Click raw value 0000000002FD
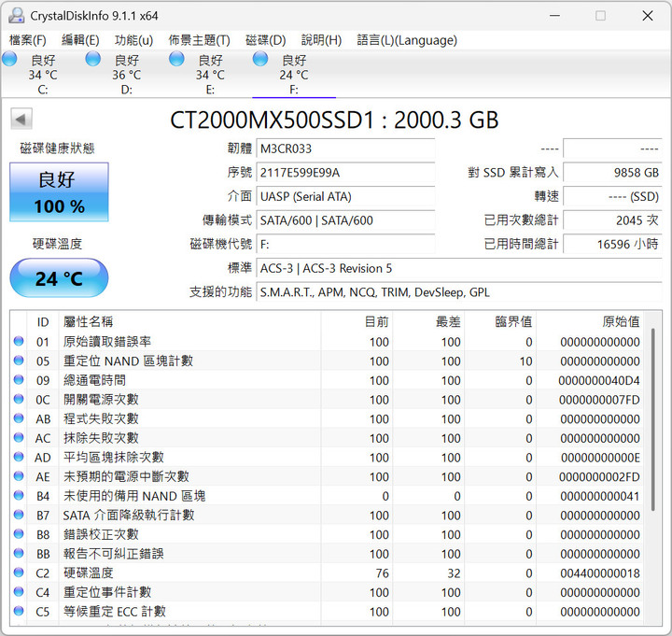Viewport: 672px width, 636px height. click(x=599, y=477)
